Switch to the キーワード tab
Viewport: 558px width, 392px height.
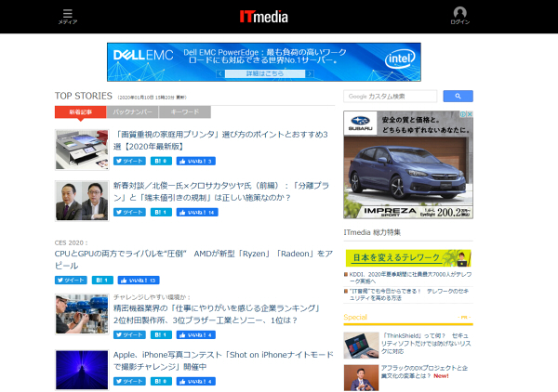click(185, 112)
